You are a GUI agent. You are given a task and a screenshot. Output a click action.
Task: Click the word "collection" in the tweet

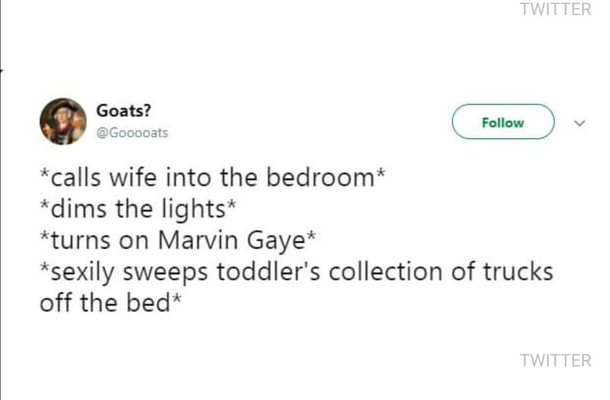(x=386, y=271)
